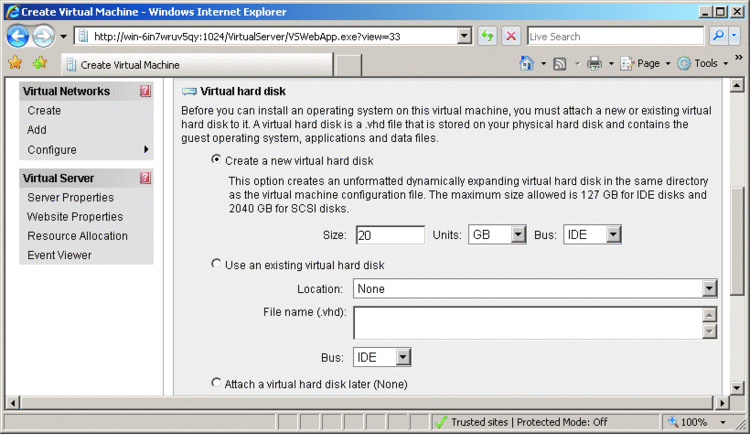Click the file name box scroll up arrow

tap(709, 315)
